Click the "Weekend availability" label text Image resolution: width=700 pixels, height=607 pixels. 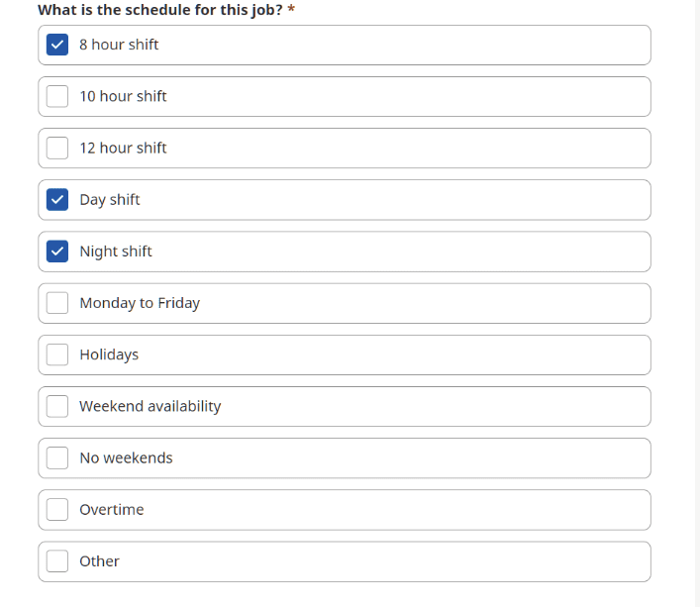tap(150, 406)
